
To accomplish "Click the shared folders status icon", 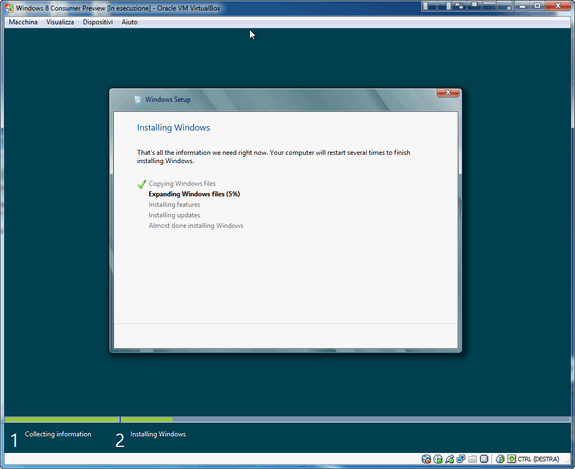I will coord(472,459).
